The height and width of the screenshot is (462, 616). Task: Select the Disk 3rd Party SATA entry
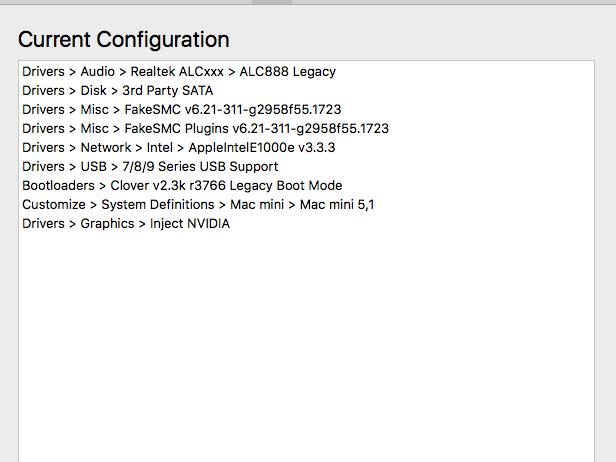(117, 91)
